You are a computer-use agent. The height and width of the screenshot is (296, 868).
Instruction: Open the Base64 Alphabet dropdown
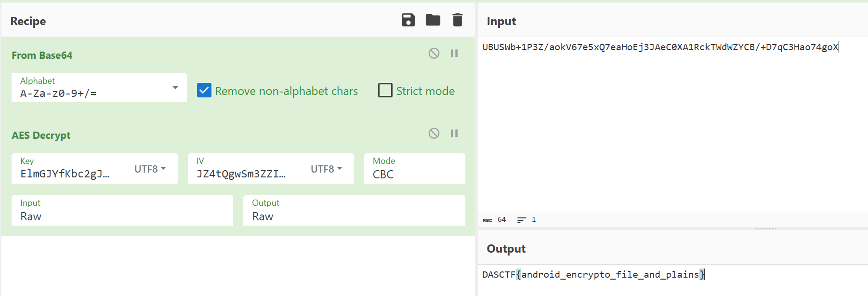[x=175, y=88]
